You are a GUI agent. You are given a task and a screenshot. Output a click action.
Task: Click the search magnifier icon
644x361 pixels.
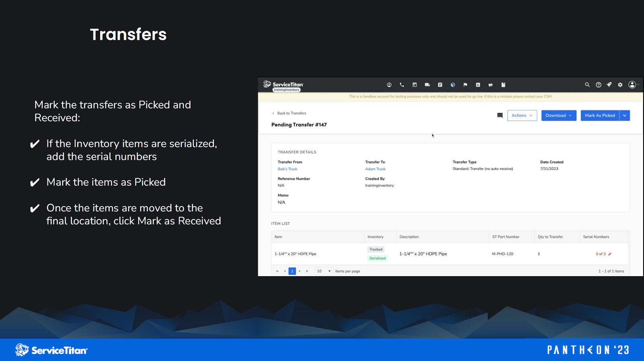(x=587, y=85)
